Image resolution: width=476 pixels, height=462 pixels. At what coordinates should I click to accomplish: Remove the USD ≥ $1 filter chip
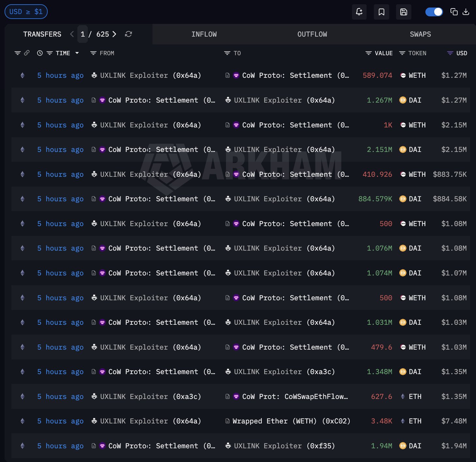[x=26, y=12]
